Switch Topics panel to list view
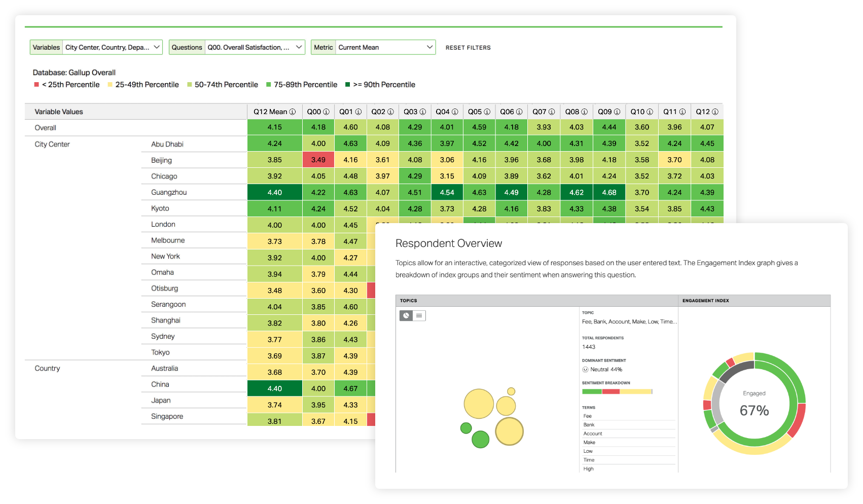This screenshot has height=504, width=863. point(419,315)
